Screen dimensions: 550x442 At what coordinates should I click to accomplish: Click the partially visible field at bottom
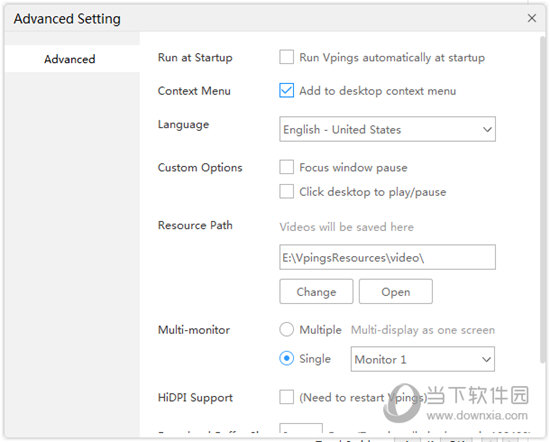[301, 428]
